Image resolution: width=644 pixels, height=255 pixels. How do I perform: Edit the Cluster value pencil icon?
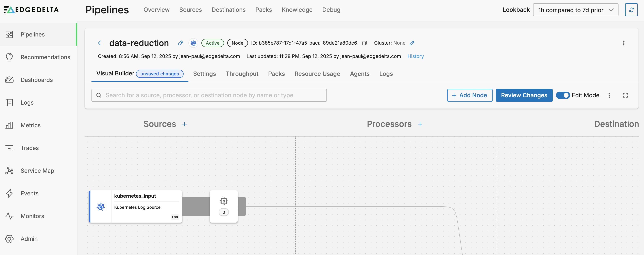click(x=412, y=43)
